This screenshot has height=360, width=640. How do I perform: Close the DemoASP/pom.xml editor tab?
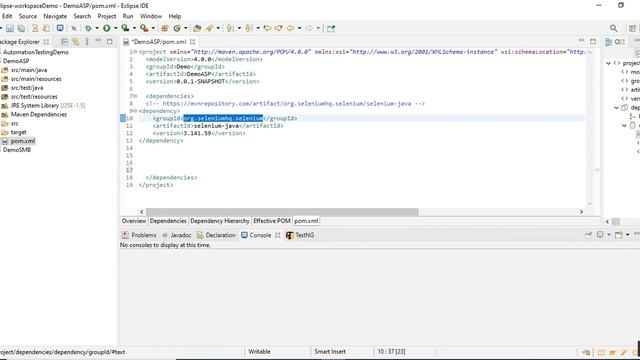192,42
